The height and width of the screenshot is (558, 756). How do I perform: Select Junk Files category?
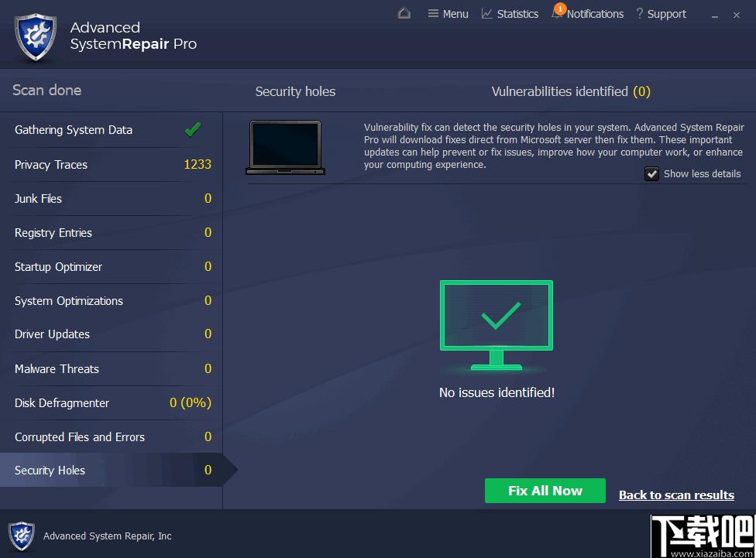[112, 199]
